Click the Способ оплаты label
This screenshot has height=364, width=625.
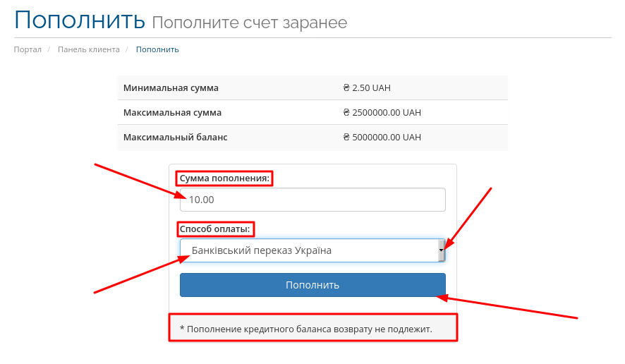[215, 229]
